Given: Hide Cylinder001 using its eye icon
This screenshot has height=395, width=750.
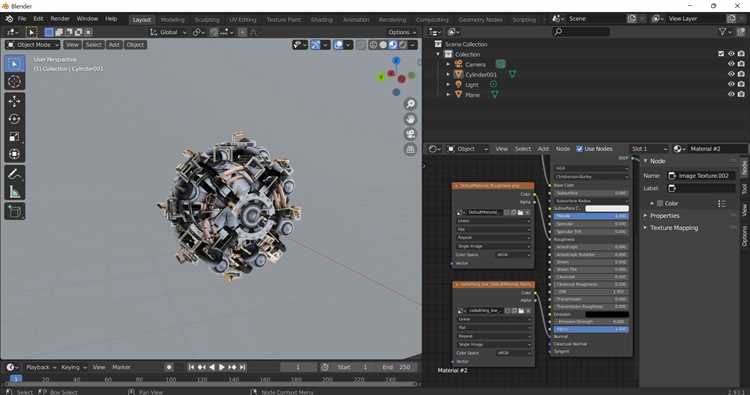Looking at the screenshot, I should [731, 74].
